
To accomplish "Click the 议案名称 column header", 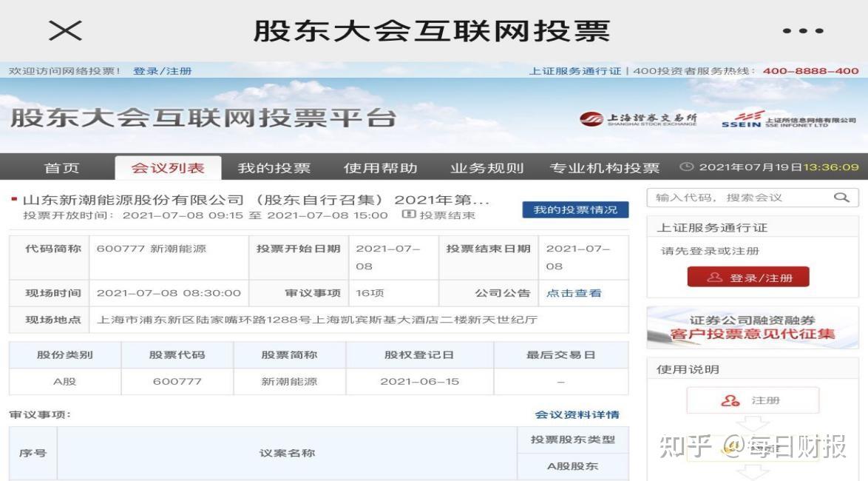I will pos(287,454).
